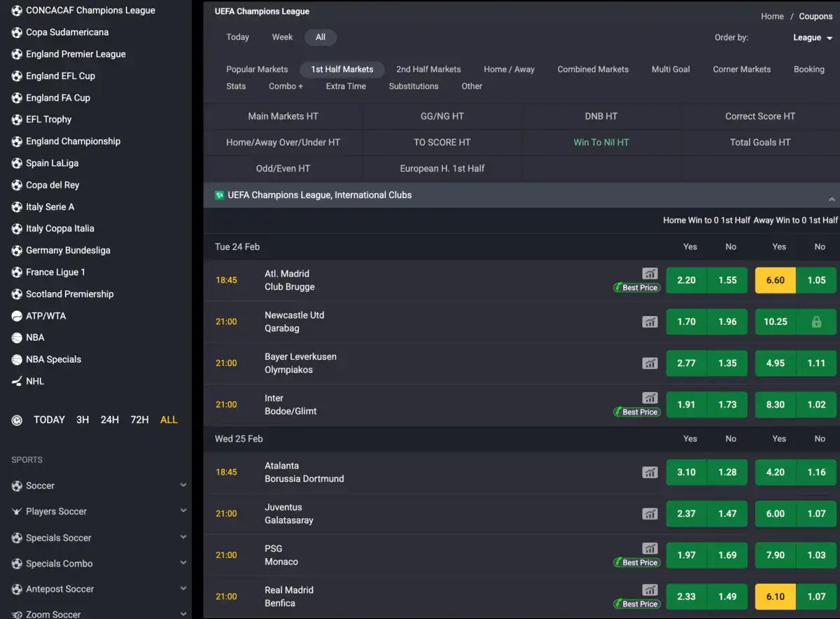Image resolution: width=840 pixels, height=619 pixels.
Task: Select GG/NG HT market
Action: click(442, 116)
